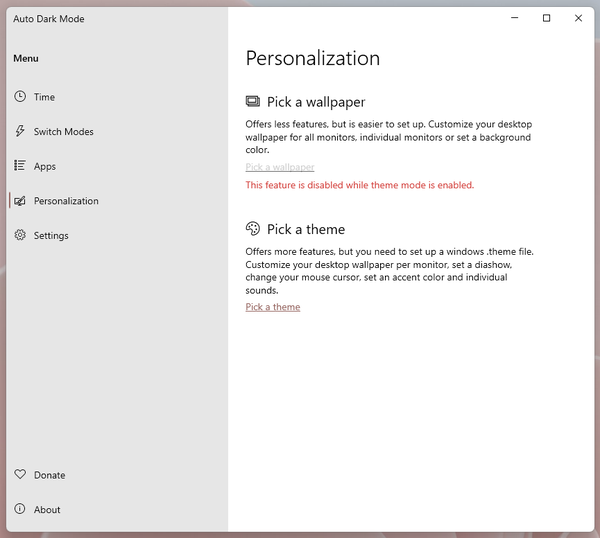Show the About page label
Screen dimensions: 600x538
pyautogui.click(x=47, y=510)
